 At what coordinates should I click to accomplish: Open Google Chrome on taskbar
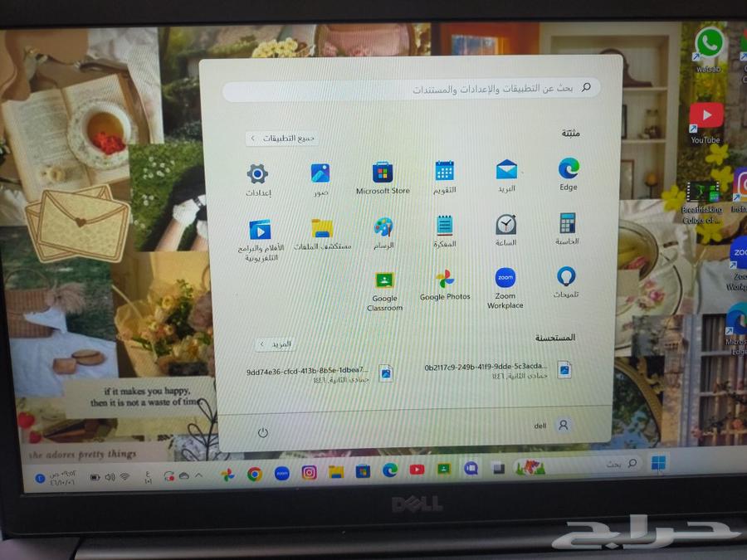tap(255, 474)
